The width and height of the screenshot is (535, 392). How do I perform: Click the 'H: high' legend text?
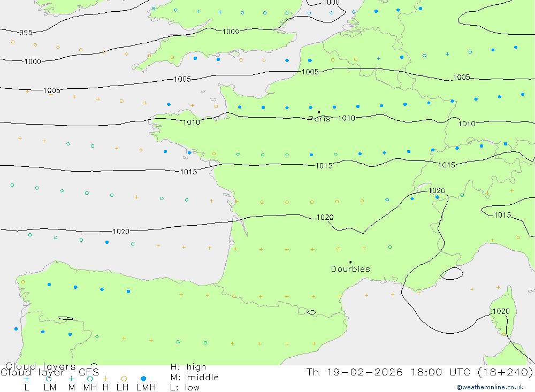click(188, 367)
